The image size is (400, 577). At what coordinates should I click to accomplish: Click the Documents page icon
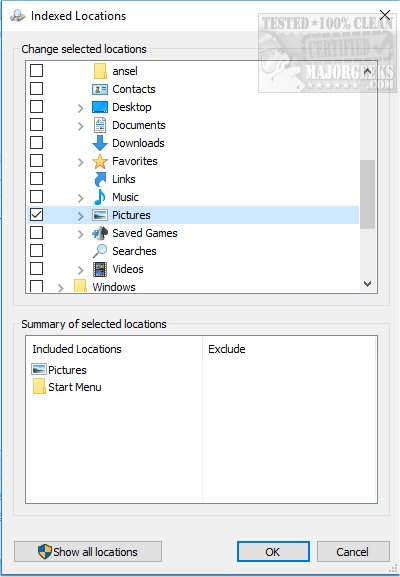(x=100, y=125)
